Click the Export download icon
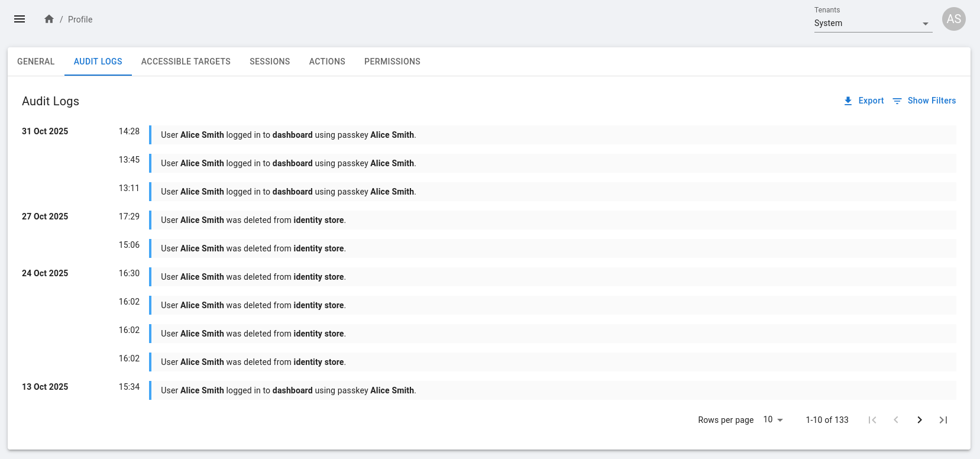This screenshot has width=980, height=459. [x=848, y=101]
